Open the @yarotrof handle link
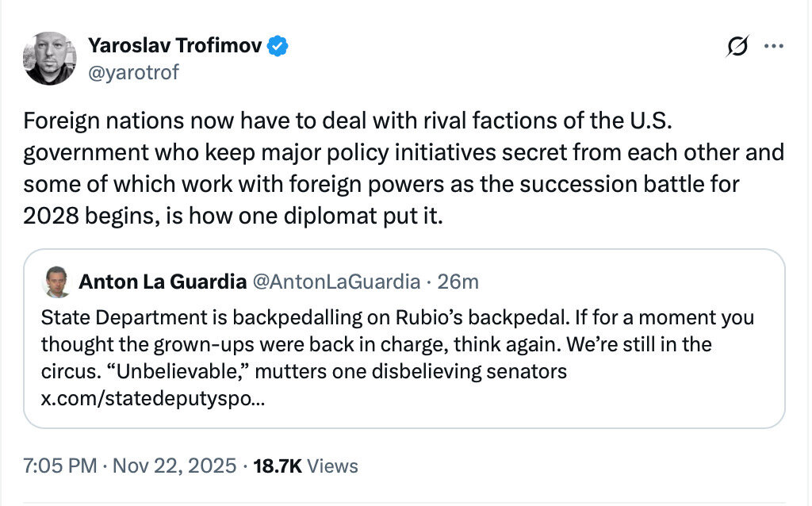 [x=134, y=73]
